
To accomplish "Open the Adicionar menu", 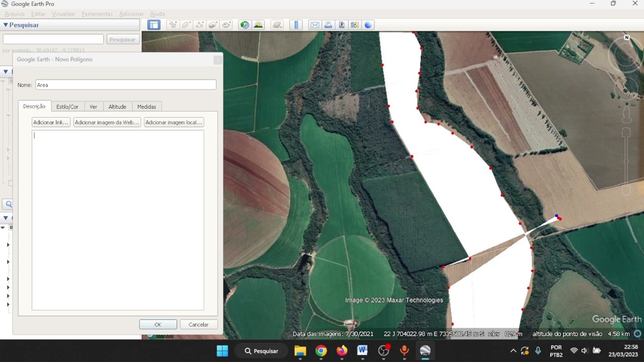I will [x=131, y=14].
